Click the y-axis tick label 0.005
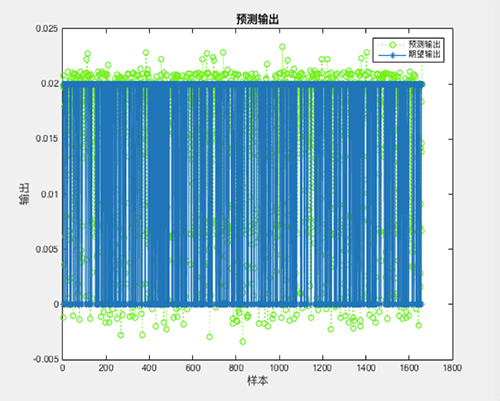The image size is (500, 401). coord(47,249)
